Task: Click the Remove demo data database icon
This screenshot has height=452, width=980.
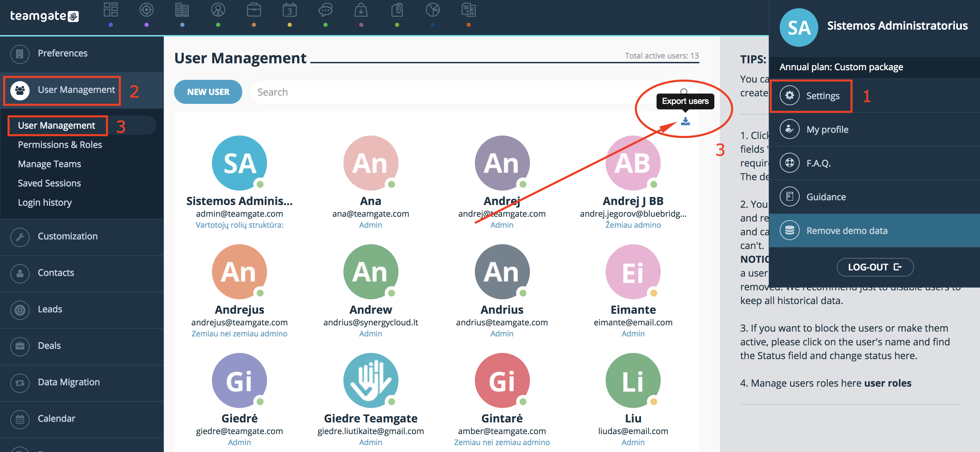Action: 789,230
